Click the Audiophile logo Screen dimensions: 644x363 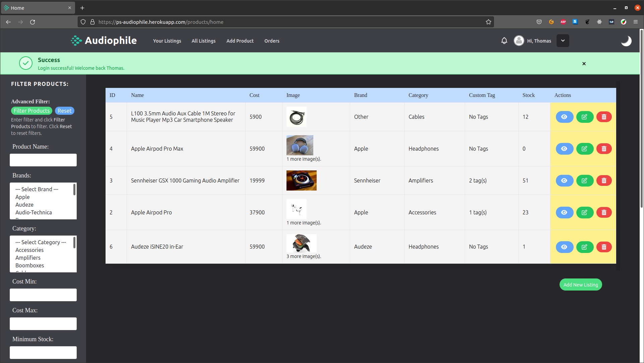104,41
